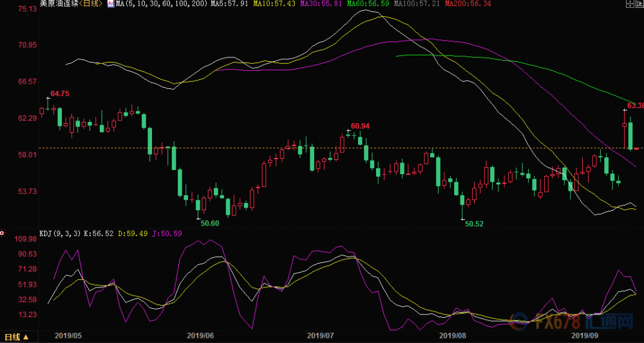Click the 32.58 KDJ axis label
This screenshot has width=644, height=343.
pyautogui.click(x=26, y=299)
